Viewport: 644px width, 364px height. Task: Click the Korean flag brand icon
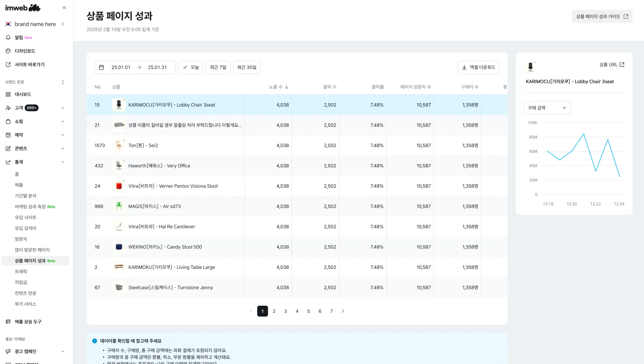(x=8, y=24)
